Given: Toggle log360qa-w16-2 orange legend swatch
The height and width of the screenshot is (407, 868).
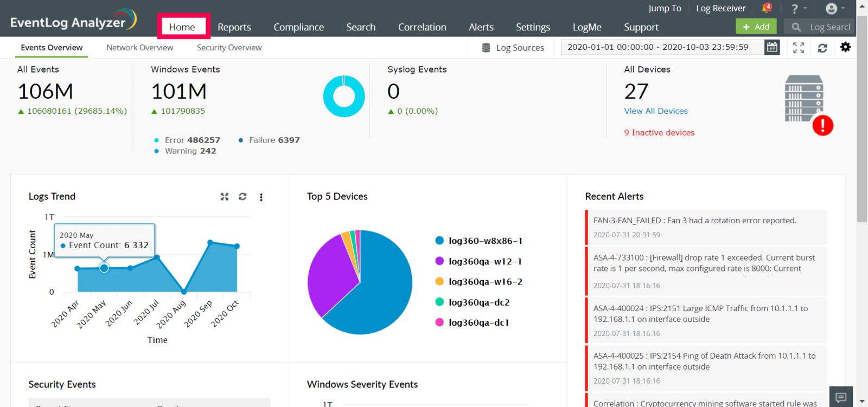Looking at the screenshot, I should pos(439,281).
